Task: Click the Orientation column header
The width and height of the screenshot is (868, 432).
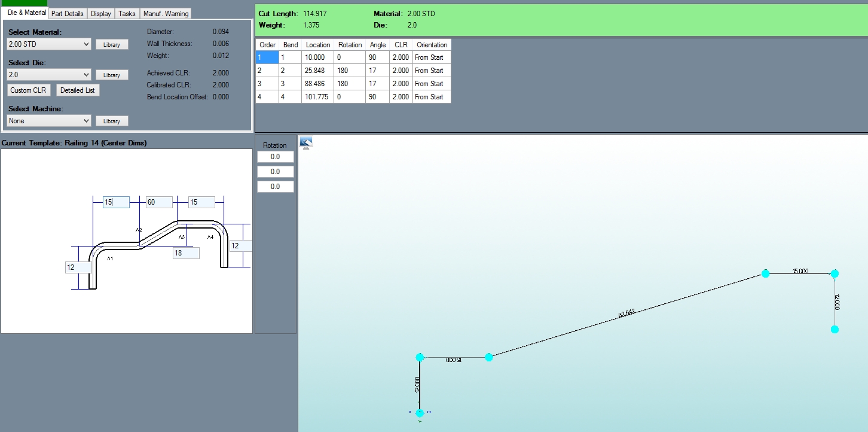Action: [x=432, y=45]
